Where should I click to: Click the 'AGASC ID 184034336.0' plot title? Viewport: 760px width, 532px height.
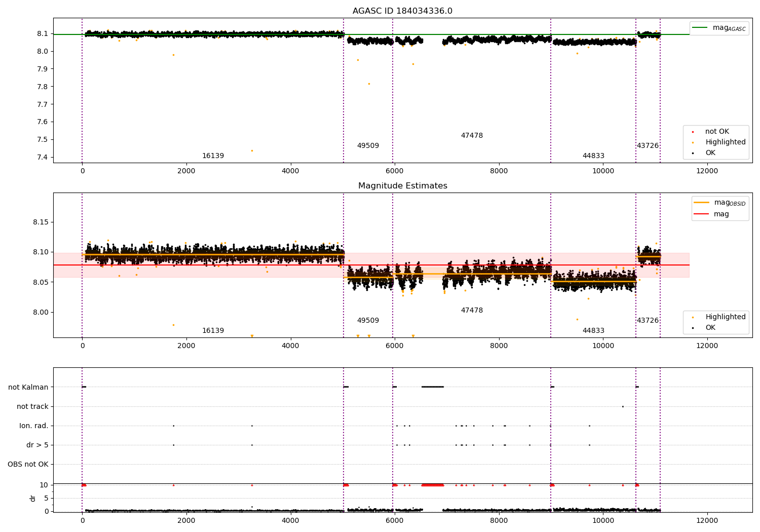[x=402, y=11]
